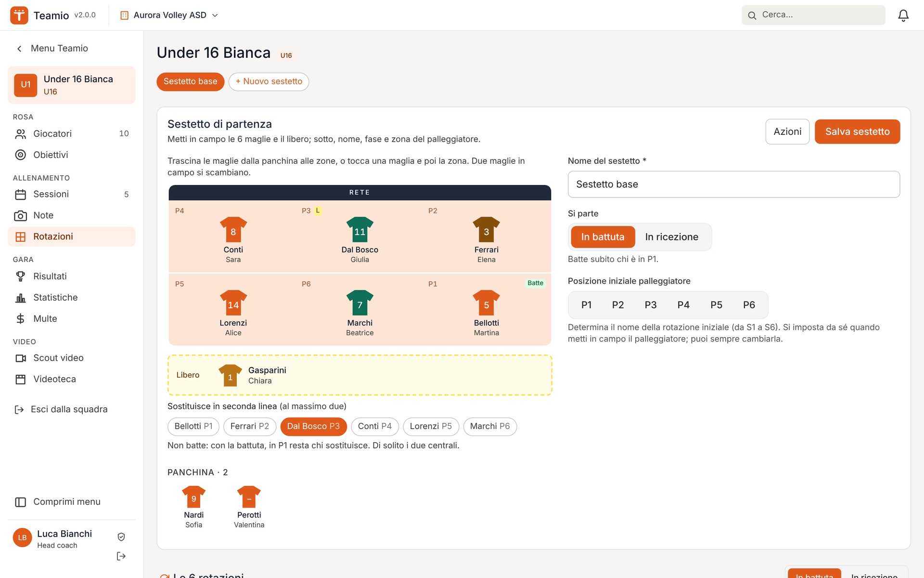Click Salva sestetto button
The width and height of the screenshot is (924, 578).
coord(857,131)
